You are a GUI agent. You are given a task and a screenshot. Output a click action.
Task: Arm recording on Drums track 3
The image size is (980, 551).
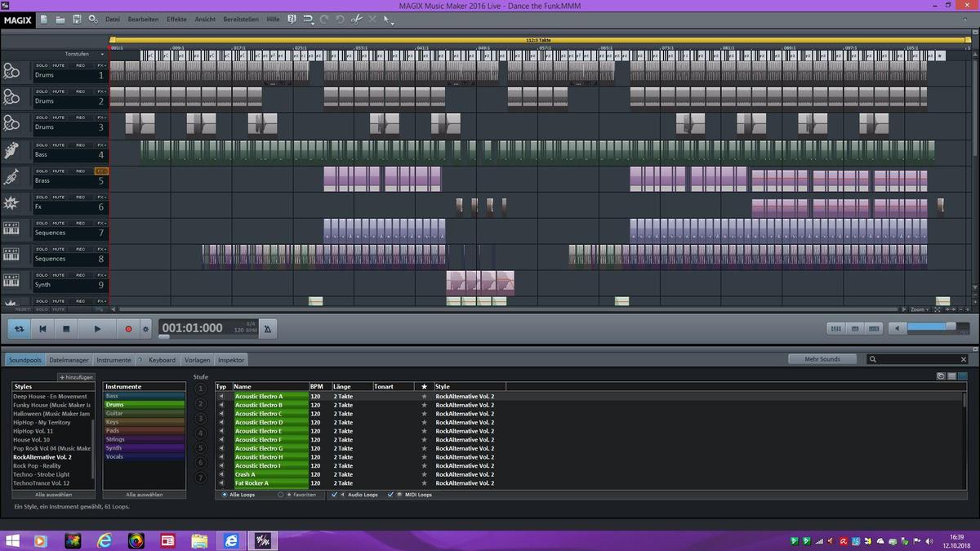80,118
